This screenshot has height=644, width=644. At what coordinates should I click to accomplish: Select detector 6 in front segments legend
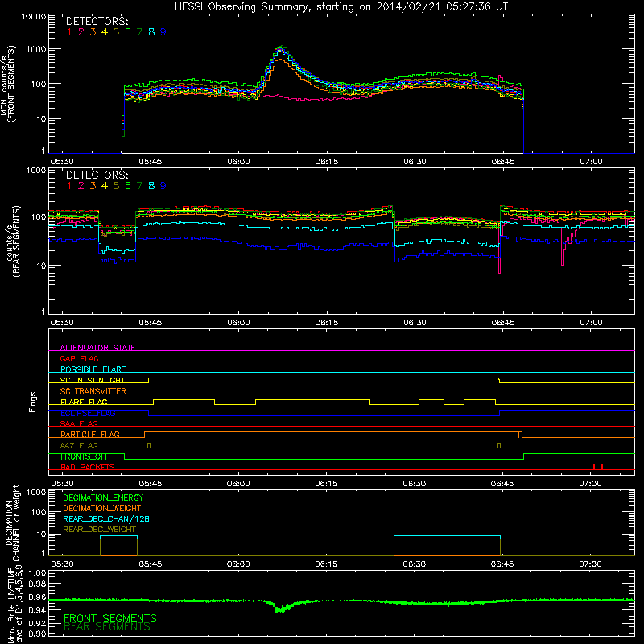(x=128, y=32)
